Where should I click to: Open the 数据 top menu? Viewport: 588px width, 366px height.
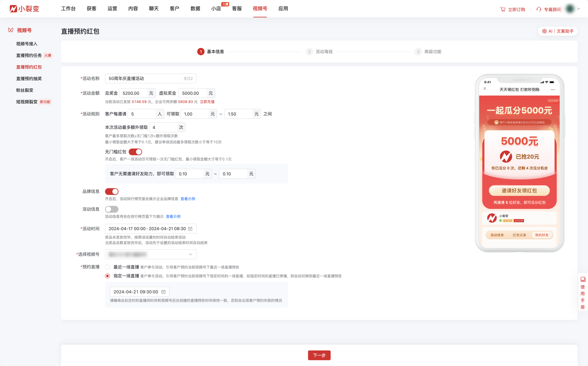195,9
